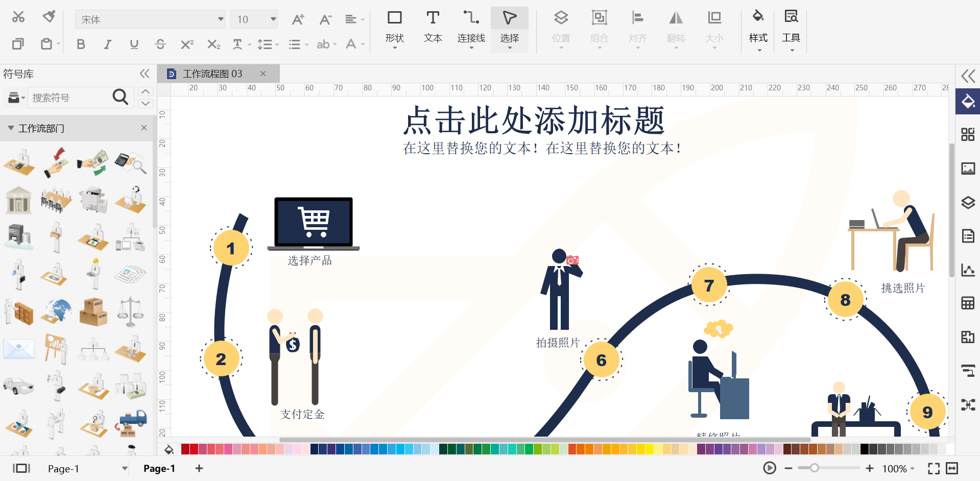This screenshot has width=980, height=481.
Task: Collapse the 工作流部门 symbol group
Action: 11,128
